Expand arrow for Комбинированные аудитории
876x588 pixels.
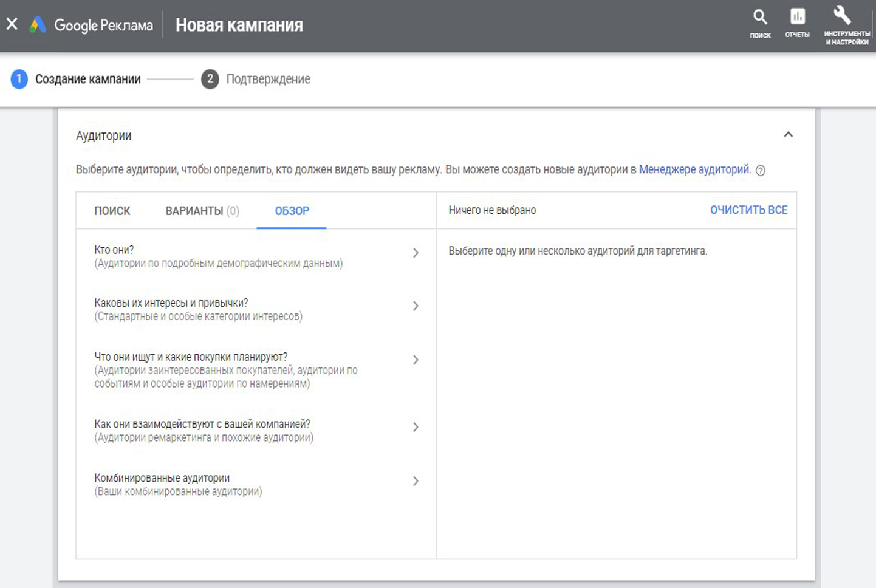point(416,481)
